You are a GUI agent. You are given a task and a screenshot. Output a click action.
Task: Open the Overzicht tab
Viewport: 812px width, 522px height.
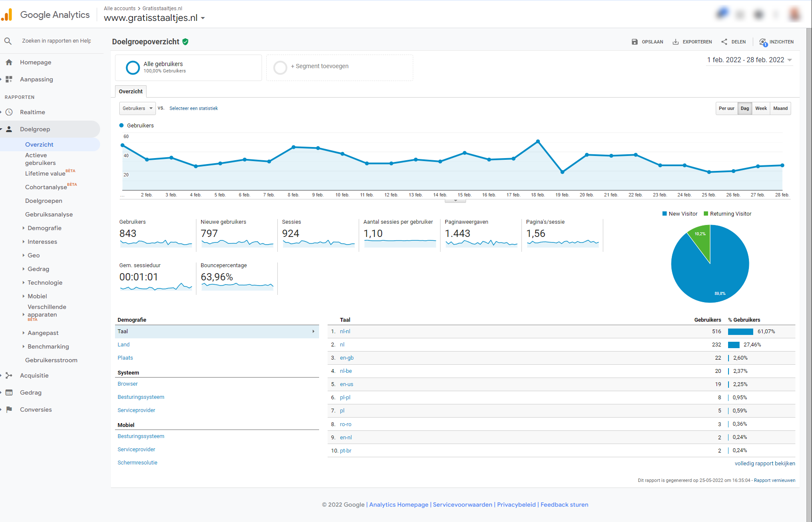point(131,92)
